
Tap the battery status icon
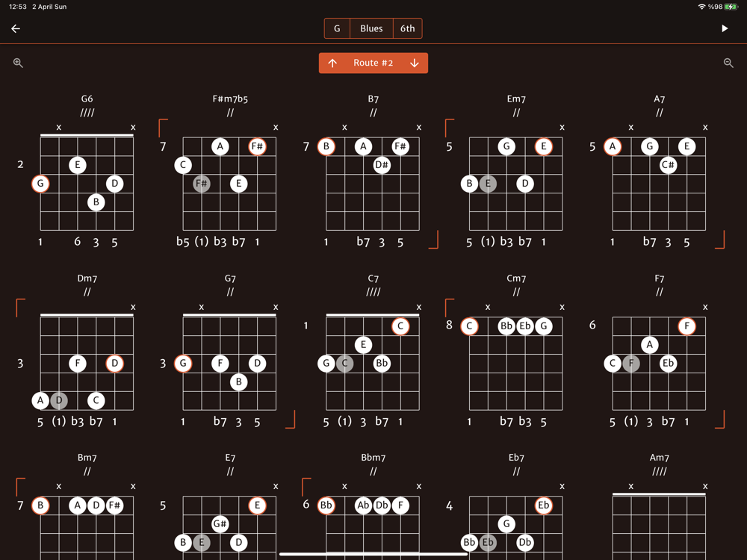coord(731,7)
